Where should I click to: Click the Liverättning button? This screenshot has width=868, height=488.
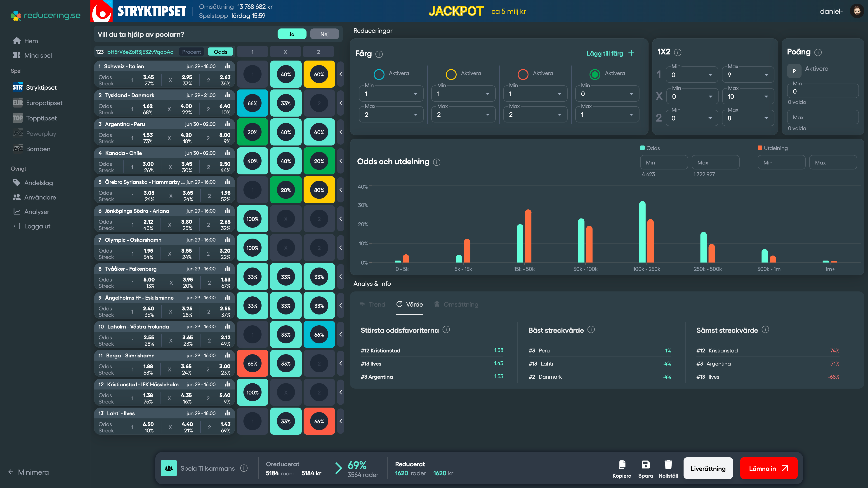pyautogui.click(x=708, y=469)
